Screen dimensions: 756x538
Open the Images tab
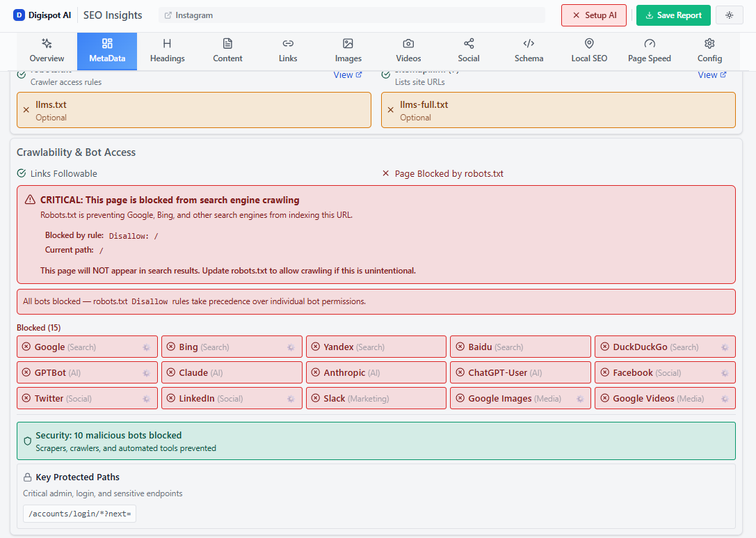click(348, 51)
